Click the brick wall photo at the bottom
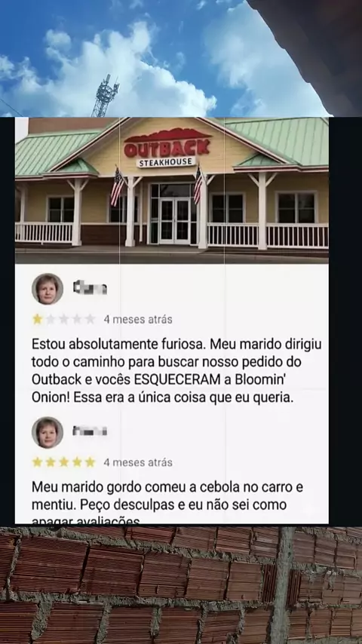 point(181,585)
